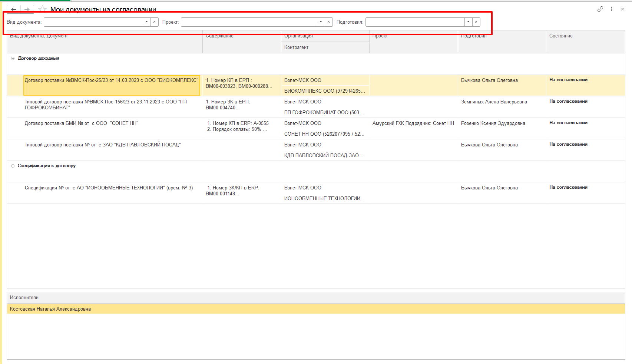Add page to favorites with star icon
The height and width of the screenshot is (364, 632).
point(43,9)
